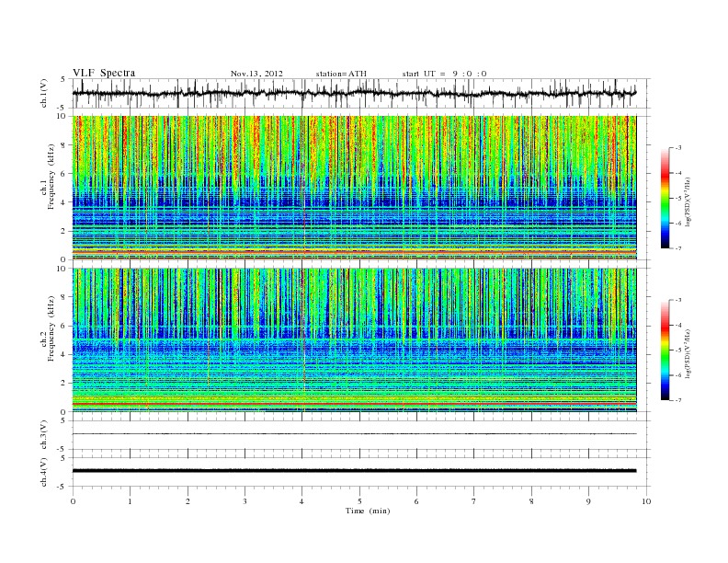Click the upper PSD color scale bar
728x563 pixels.
tap(665, 198)
